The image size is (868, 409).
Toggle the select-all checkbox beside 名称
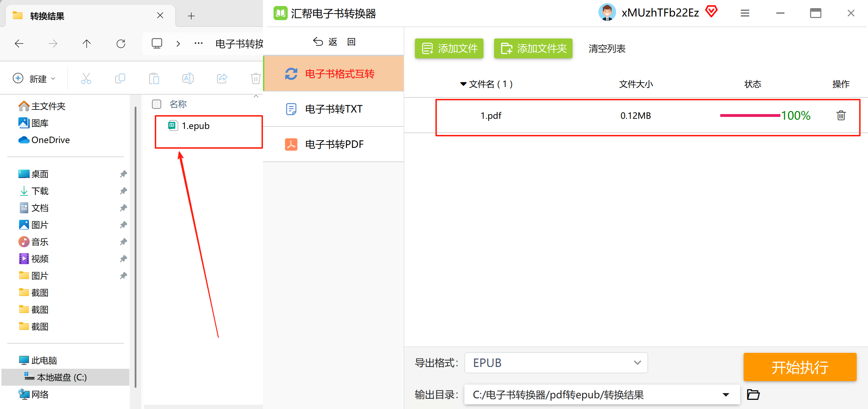[x=157, y=104]
